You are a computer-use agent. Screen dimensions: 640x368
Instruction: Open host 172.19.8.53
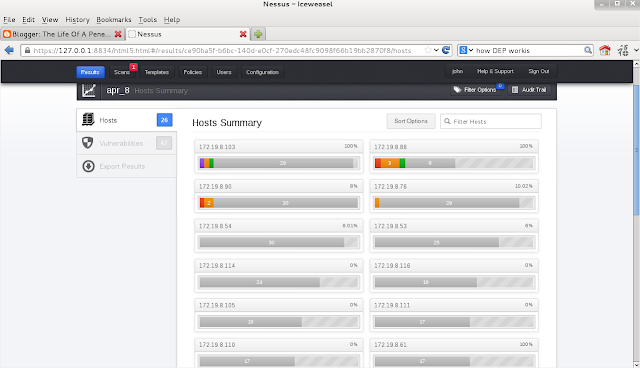[454, 235]
